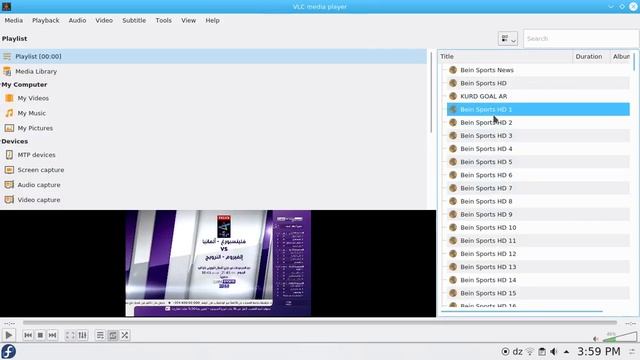Screen dimensions: 640x360
Task: Expand hidden system tray icons arrow
Action: (x=567, y=351)
